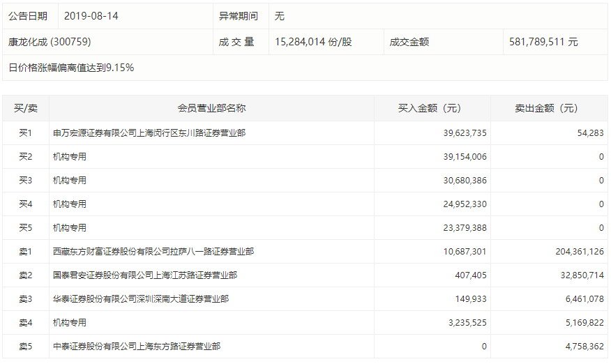
Task: Click the 买/卖 column header
Action: [26, 108]
